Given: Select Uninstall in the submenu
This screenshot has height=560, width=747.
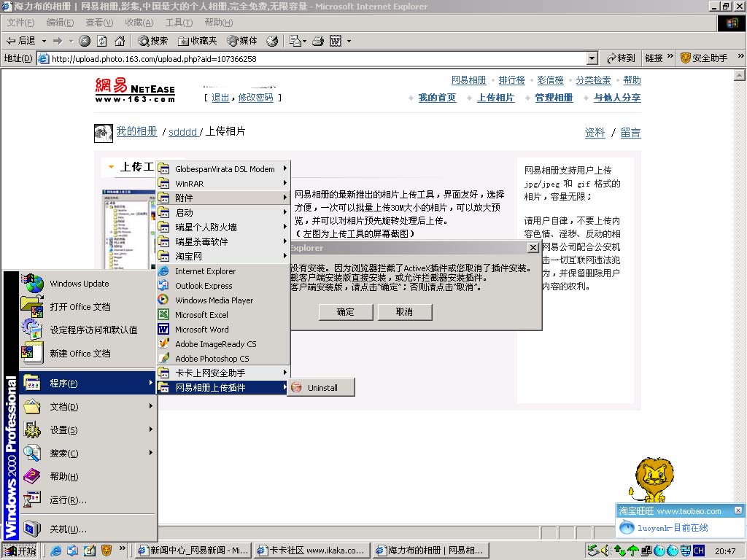Looking at the screenshot, I should pos(322,388).
